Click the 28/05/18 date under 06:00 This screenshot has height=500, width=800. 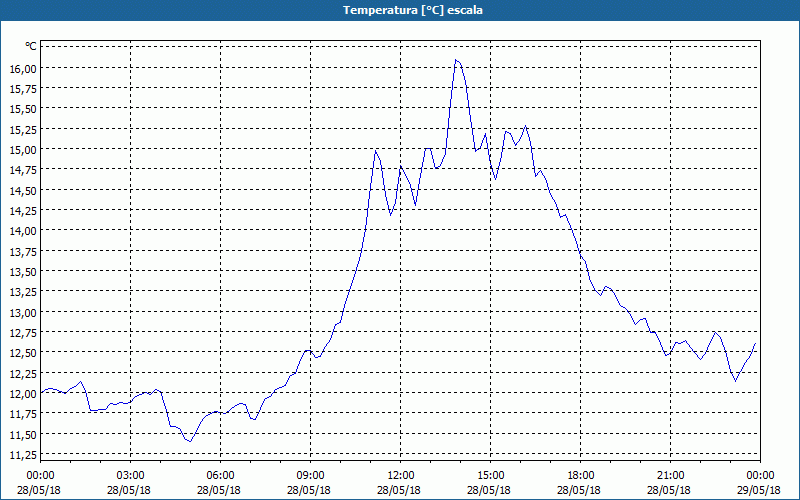click(219, 490)
